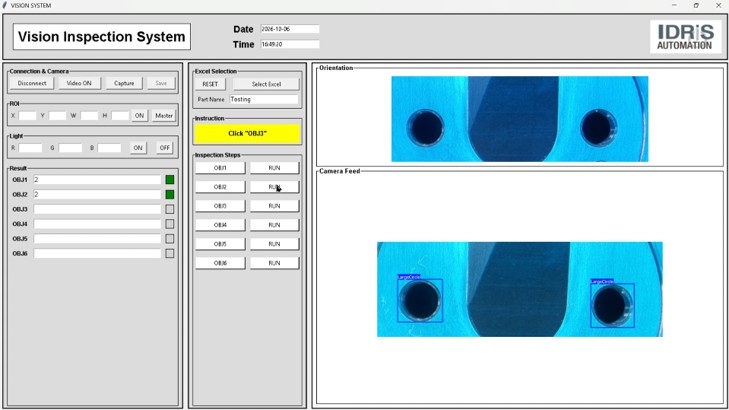Click the Part Name input field
This screenshot has height=410, width=729.
pos(264,99)
